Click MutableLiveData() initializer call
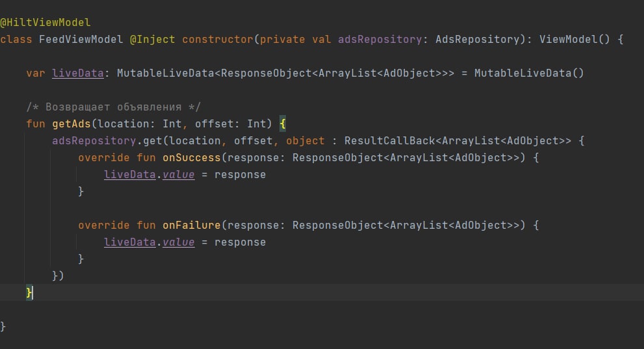This screenshot has height=349, width=644. (529, 73)
